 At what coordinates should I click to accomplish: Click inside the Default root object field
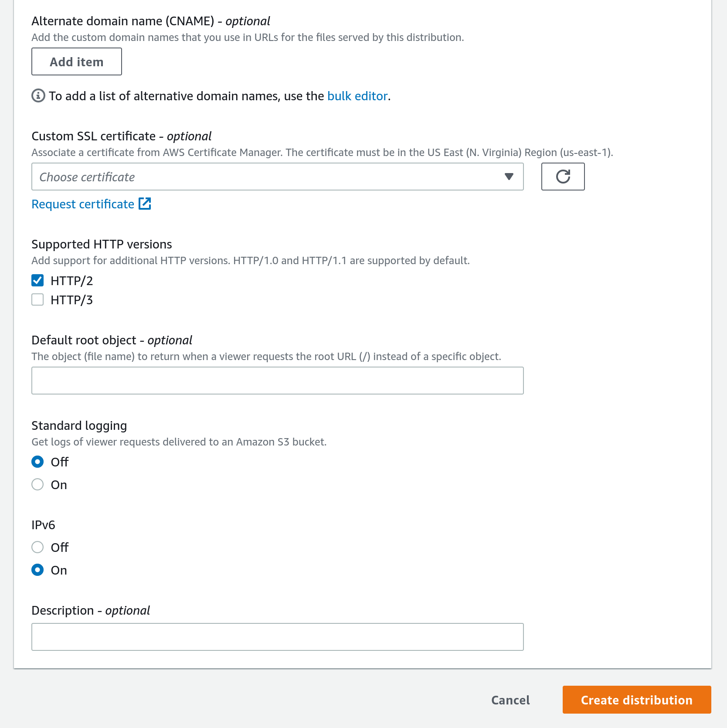point(277,380)
